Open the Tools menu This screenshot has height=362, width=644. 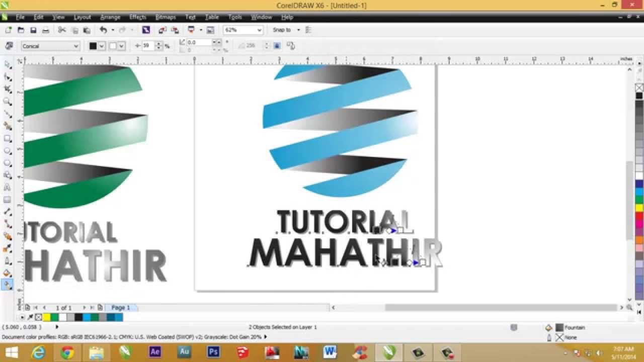235,17
